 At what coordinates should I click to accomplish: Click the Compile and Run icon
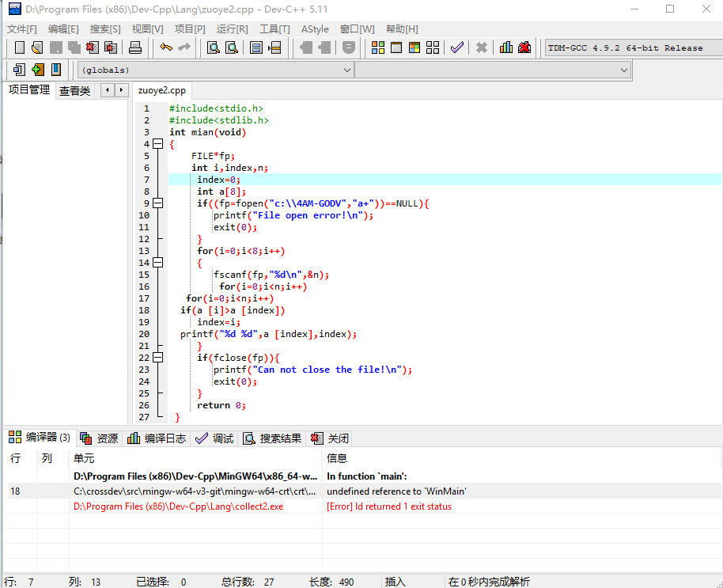pyautogui.click(x=414, y=48)
